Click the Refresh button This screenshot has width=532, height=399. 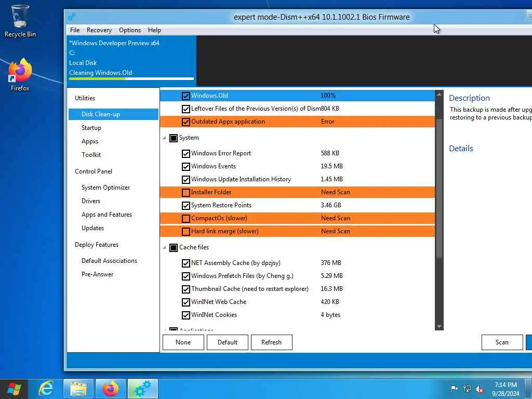tap(271, 342)
